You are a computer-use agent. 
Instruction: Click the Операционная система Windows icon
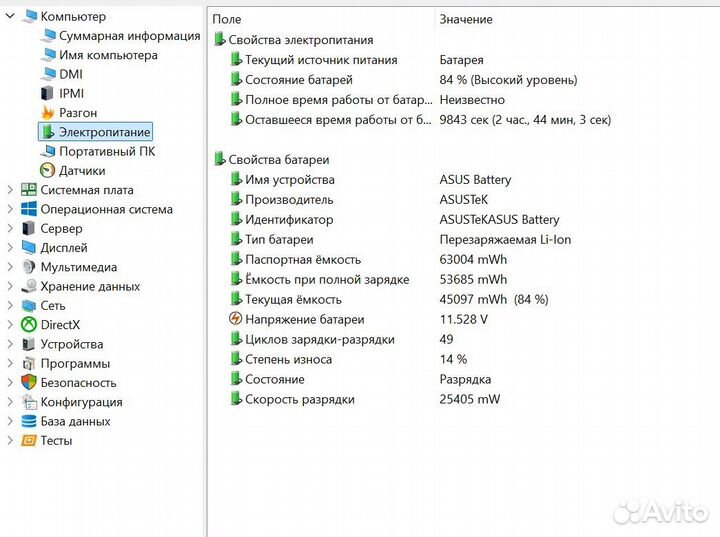pos(29,209)
